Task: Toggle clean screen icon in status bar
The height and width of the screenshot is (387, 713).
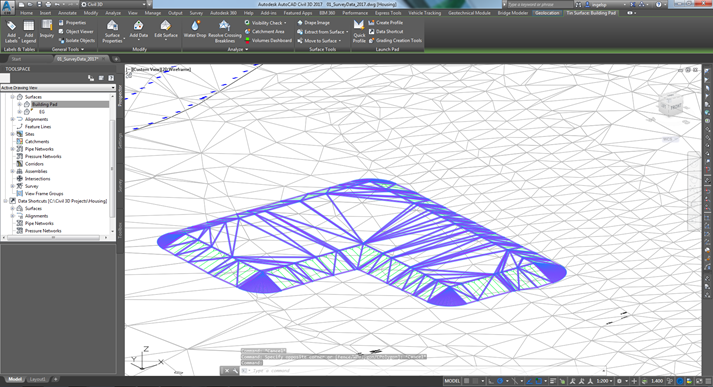Action: tap(699, 381)
